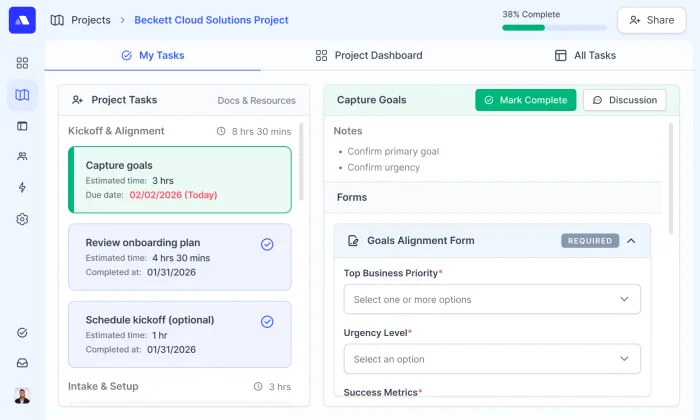Open the settings gear icon in sidebar
Image resolution: width=700 pixels, height=420 pixels.
[22, 219]
